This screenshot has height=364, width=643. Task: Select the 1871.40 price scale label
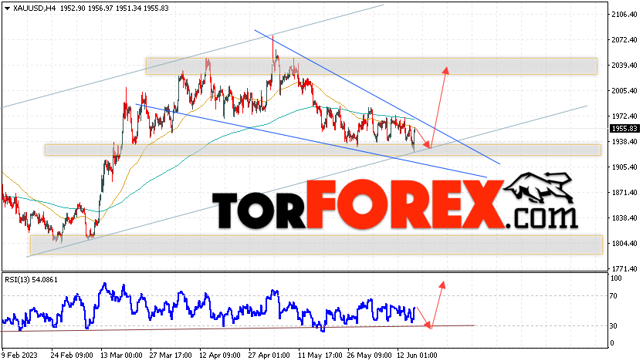(x=624, y=193)
